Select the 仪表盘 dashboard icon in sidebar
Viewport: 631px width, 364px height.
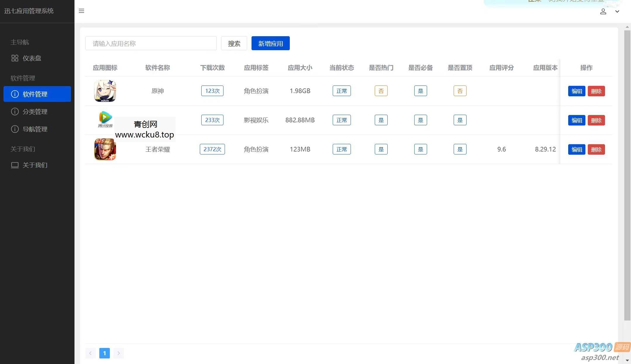[x=15, y=58]
